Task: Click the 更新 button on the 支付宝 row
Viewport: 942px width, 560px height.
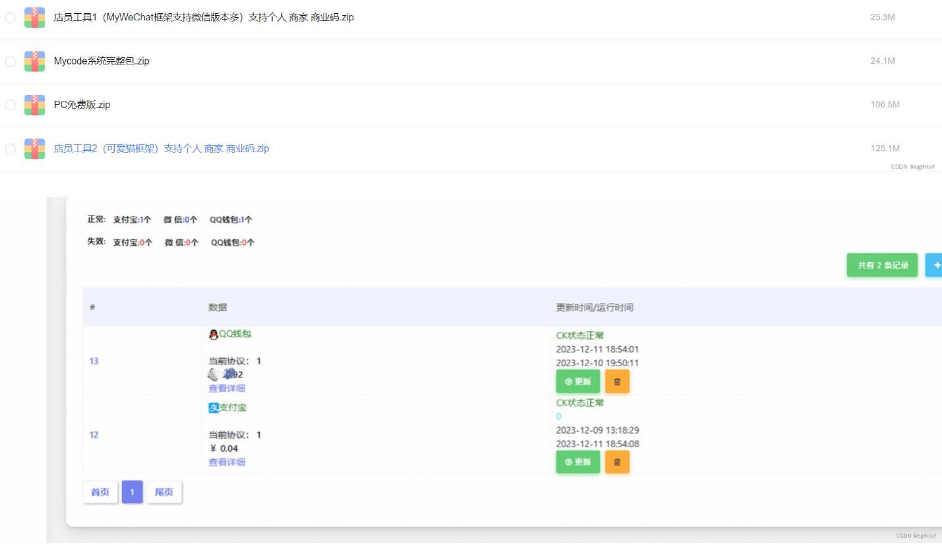Action: coord(577,462)
